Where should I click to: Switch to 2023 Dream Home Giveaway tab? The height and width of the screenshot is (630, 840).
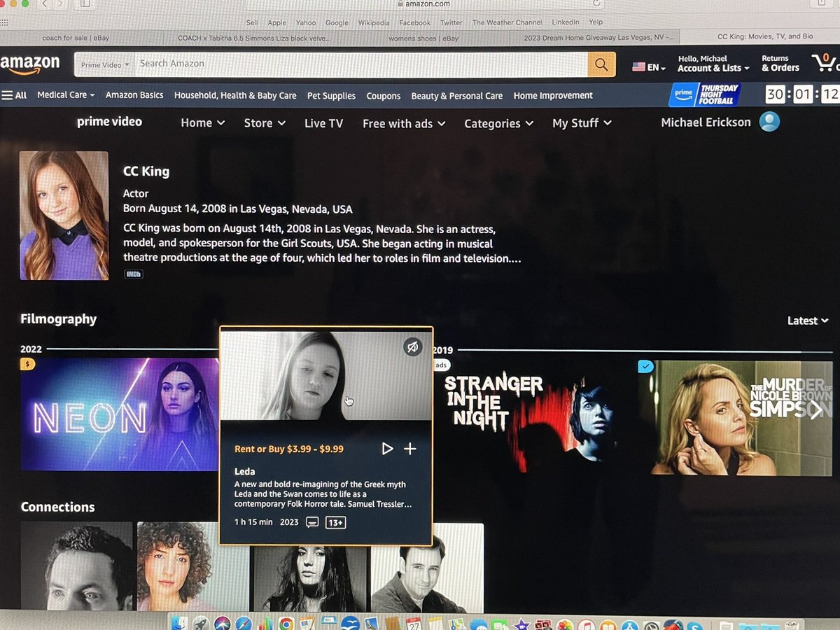pyautogui.click(x=598, y=38)
